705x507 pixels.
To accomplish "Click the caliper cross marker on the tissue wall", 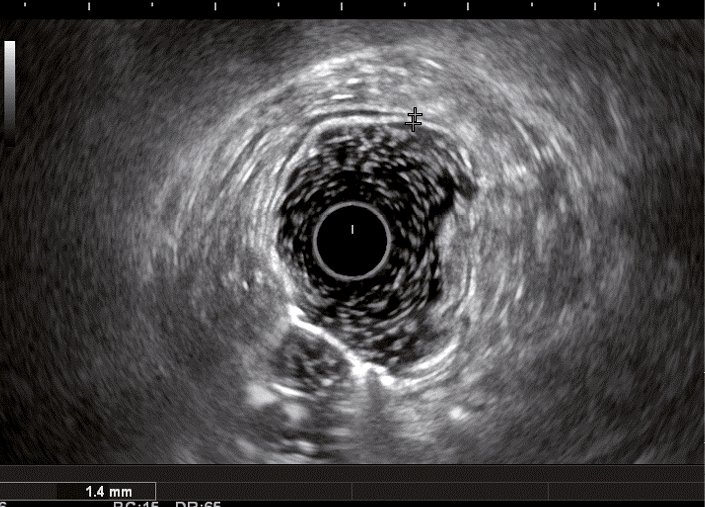I will point(414,121).
